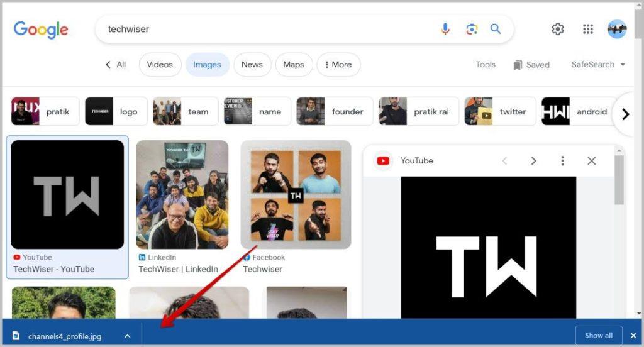Show all downloads
This screenshot has width=644, height=347.
pos(599,336)
